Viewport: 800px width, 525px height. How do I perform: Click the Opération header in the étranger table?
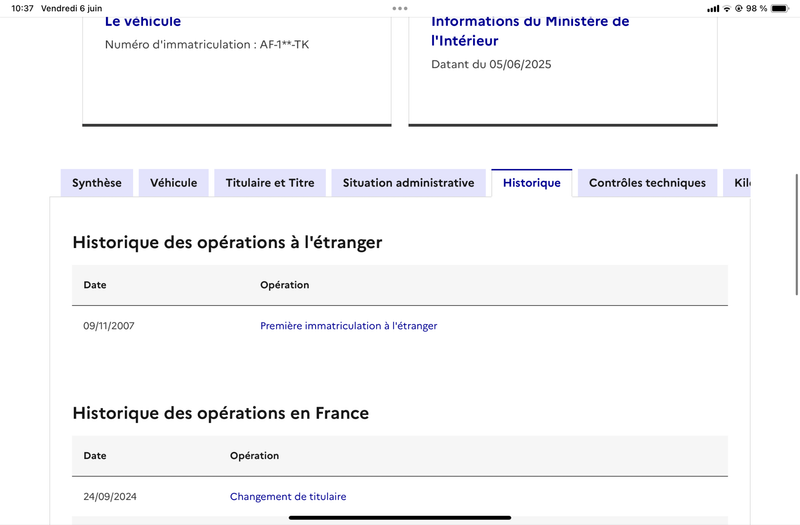pyautogui.click(x=285, y=285)
